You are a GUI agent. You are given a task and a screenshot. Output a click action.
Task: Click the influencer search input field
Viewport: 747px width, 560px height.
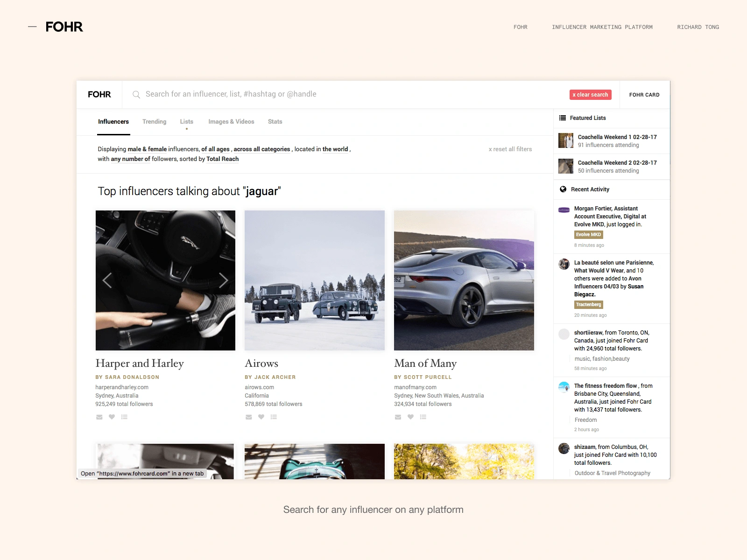tap(345, 94)
